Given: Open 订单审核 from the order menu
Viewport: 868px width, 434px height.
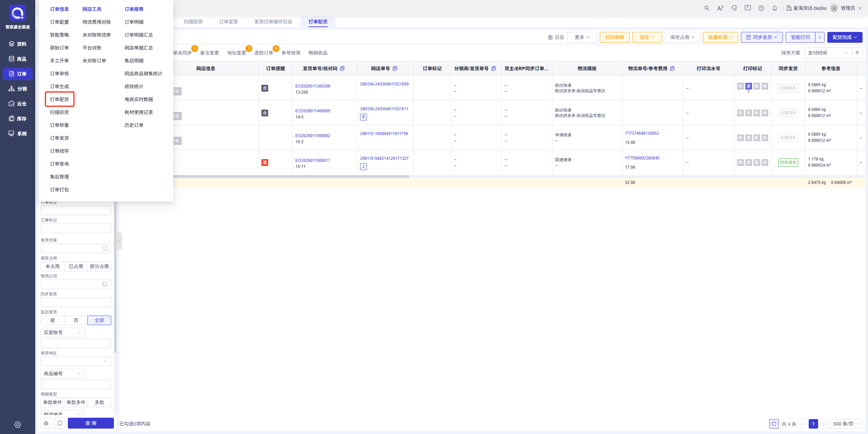Looking at the screenshot, I should (x=59, y=74).
